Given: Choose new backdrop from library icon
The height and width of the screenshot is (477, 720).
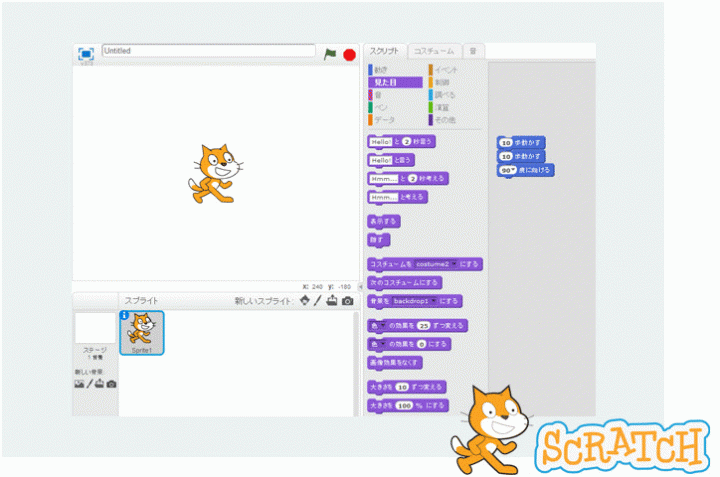Looking at the screenshot, I should click(x=79, y=384).
